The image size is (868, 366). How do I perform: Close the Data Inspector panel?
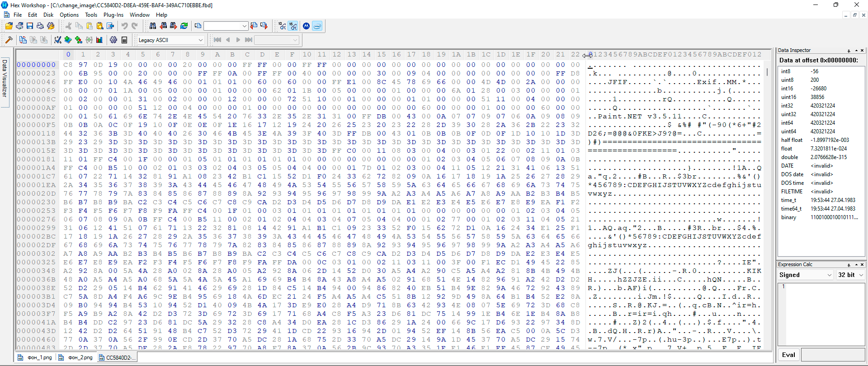coord(862,51)
